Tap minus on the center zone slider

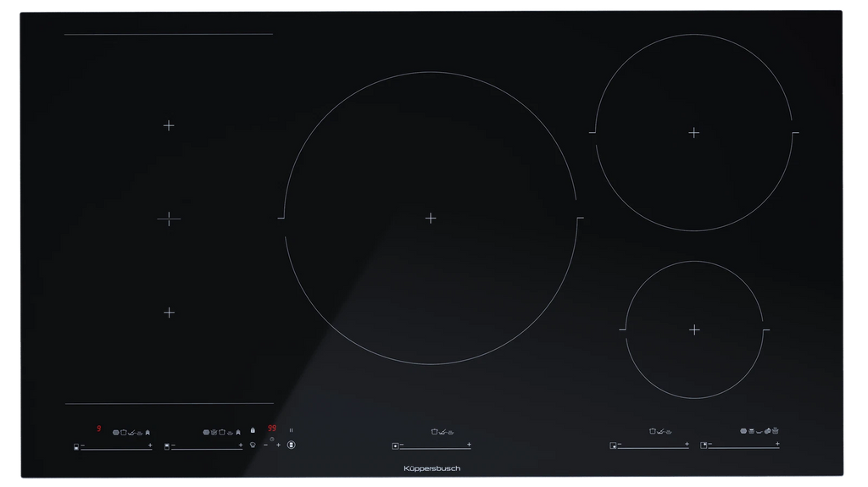(x=402, y=445)
